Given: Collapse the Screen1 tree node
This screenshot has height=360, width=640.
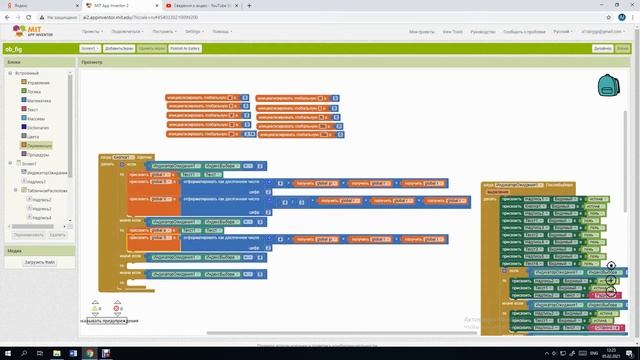Looking at the screenshot, I should click(x=10, y=163).
